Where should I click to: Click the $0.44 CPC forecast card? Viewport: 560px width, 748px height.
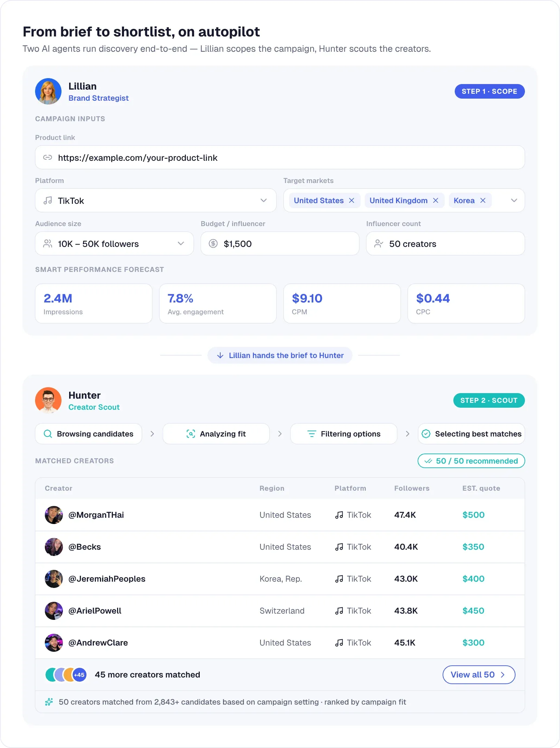466,304
